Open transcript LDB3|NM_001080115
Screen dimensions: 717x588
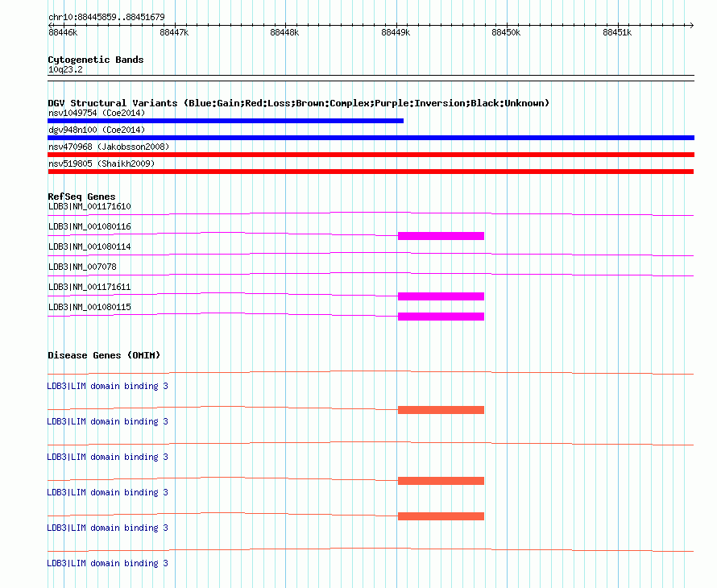click(89, 307)
